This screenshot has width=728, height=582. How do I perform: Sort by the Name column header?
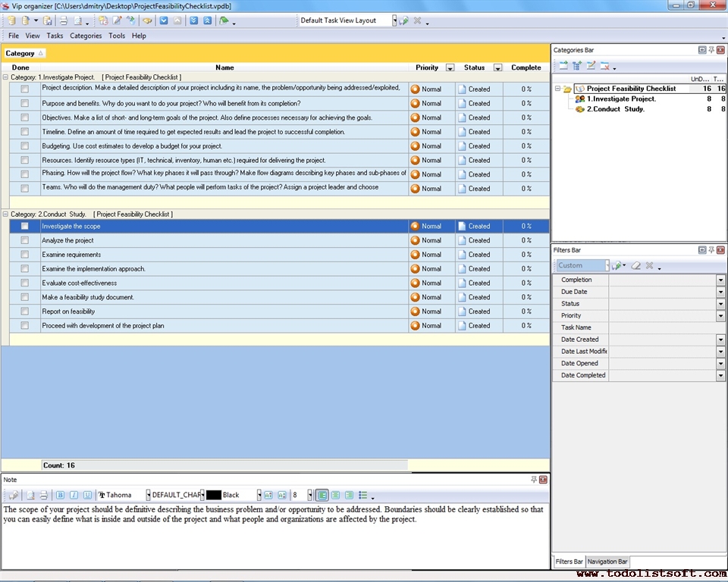tap(224, 67)
